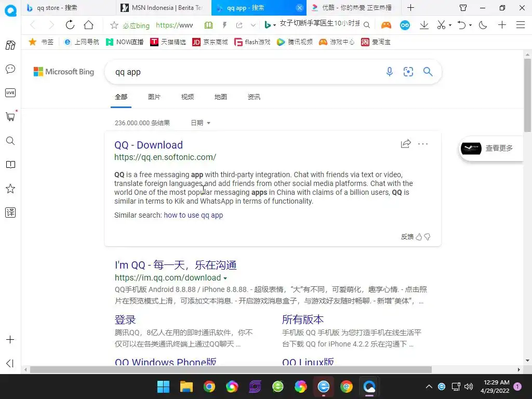The height and width of the screenshot is (399, 532).
Task: Click the 查看更多 side button
Action: click(490, 148)
